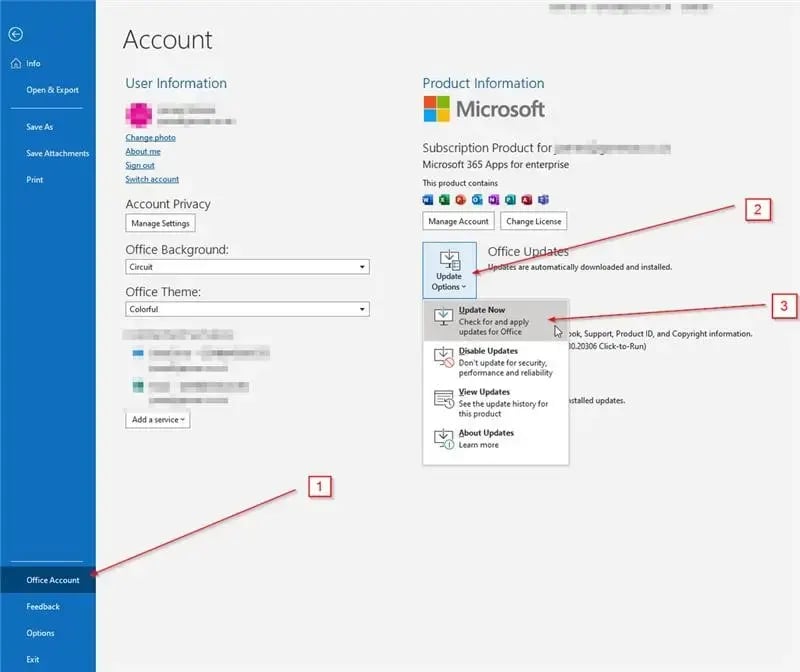Open the Office Theme combo box
The height and width of the screenshot is (672, 800).
(x=247, y=309)
